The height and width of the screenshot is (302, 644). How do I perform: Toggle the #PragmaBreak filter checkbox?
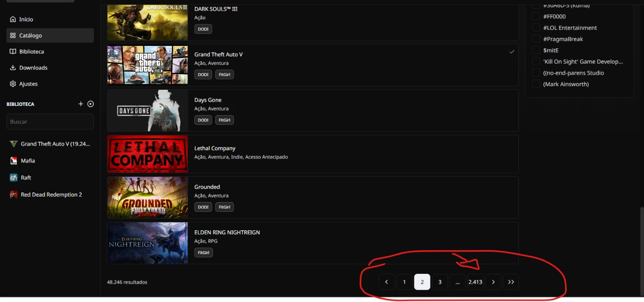[536, 39]
